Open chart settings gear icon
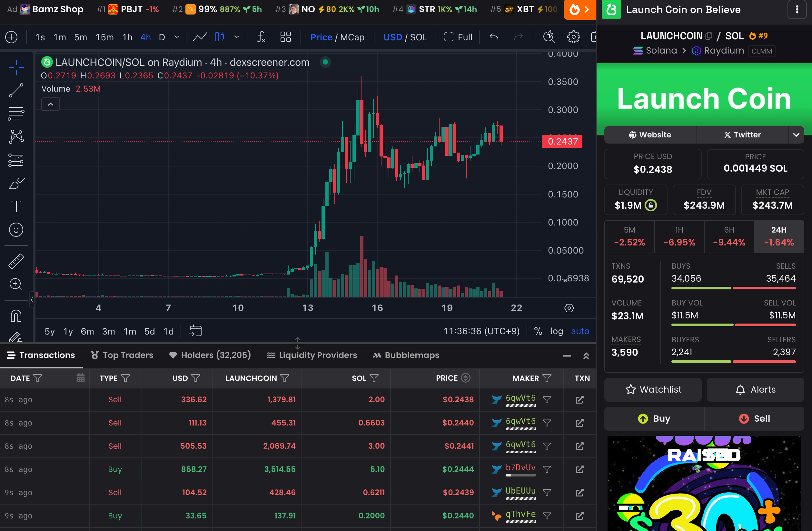Screen dimensions: 812x531 pyautogui.click(x=573, y=37)
